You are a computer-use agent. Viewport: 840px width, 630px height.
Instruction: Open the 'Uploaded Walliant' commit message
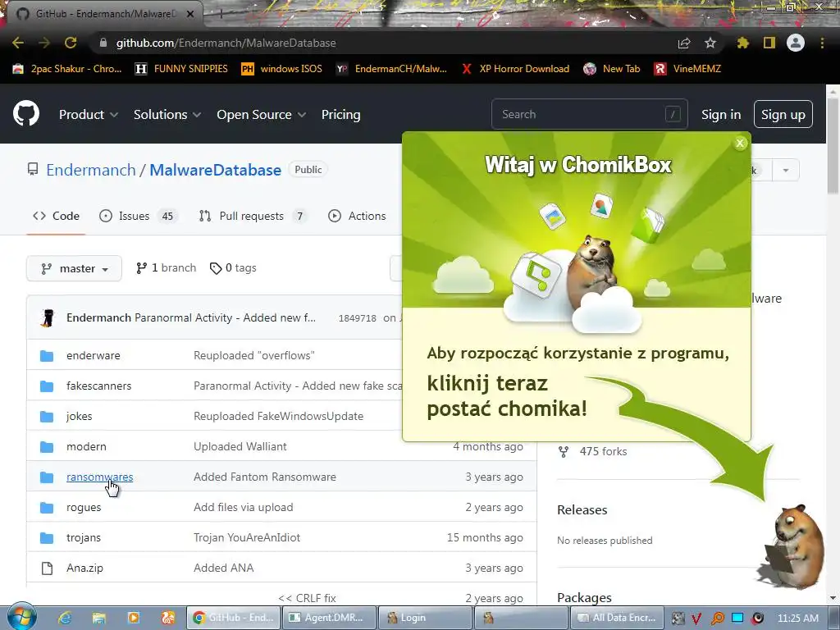click(240, 447)
